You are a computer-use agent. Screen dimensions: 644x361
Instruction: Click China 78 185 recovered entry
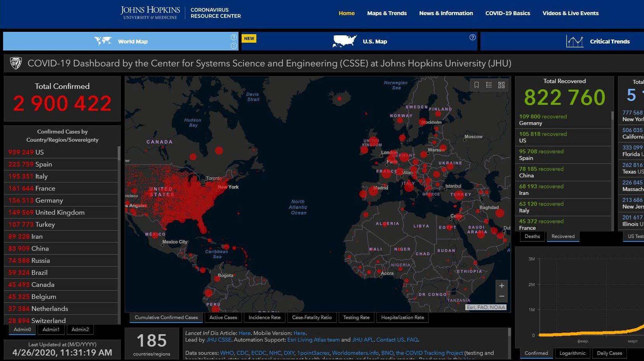click(x=563, y=172)
